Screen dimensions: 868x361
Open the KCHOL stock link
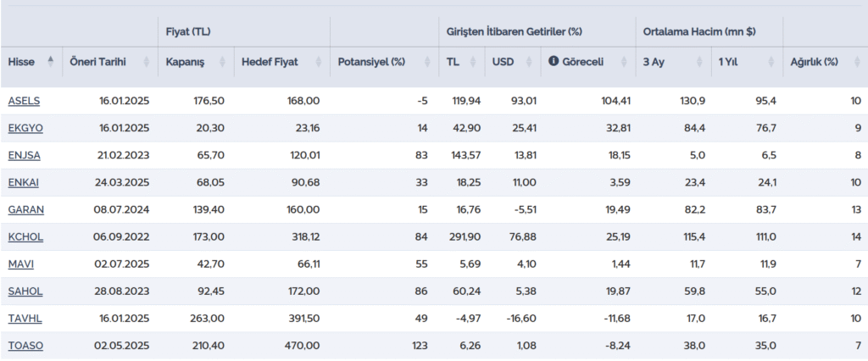point(25,237)
